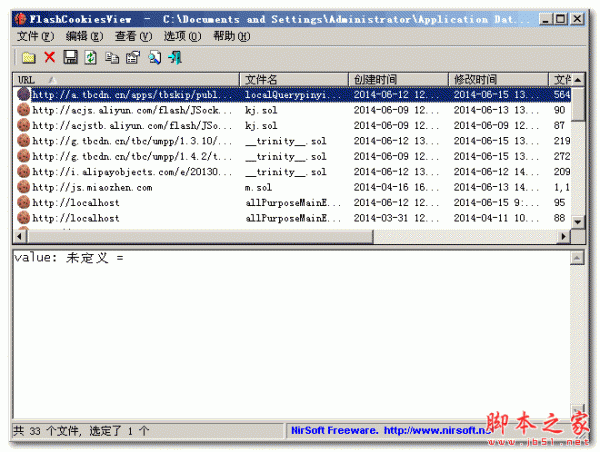Select the http://js.miaozhen.com row
This screenshot has height=452, width=600.
point(293,187)
